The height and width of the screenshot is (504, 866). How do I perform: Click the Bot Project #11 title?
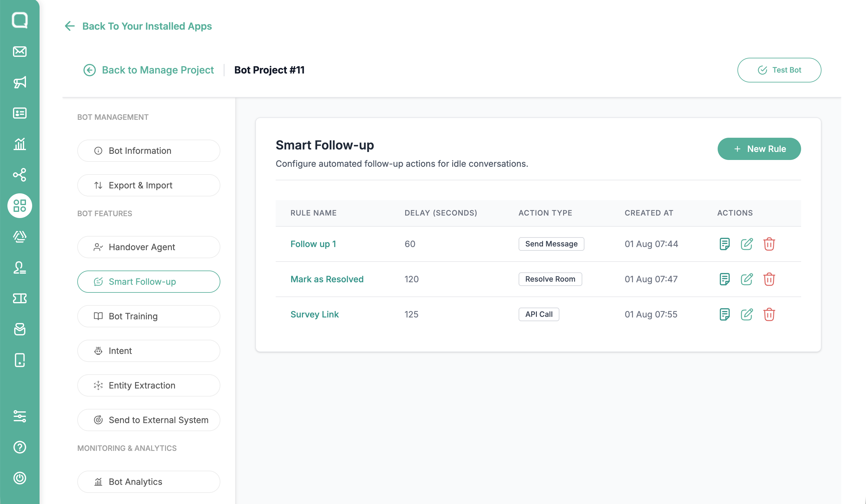(270, 70)
